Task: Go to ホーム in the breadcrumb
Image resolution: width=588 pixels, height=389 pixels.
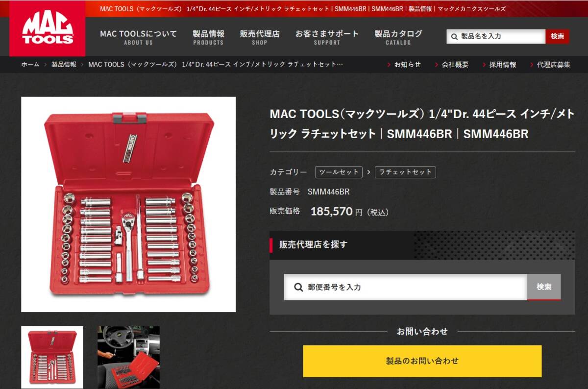Action: (30, 65)
